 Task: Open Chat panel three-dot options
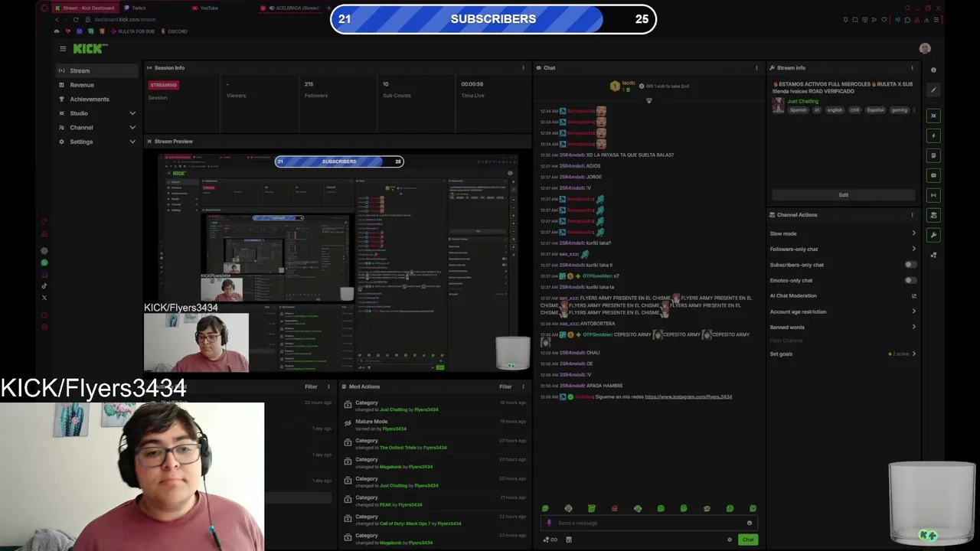click(758, 67)
